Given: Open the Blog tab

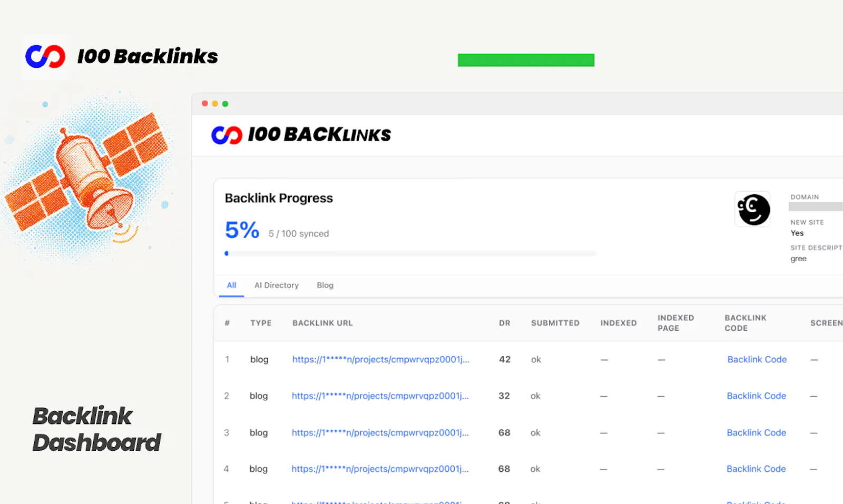Looking at the screenshot, I should click(325, 285).
